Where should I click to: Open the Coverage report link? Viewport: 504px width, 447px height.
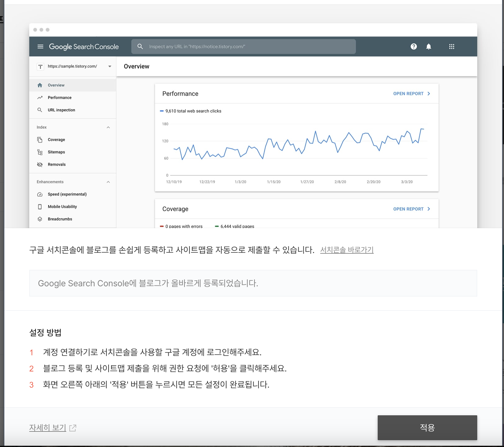(x=408, y=209)
